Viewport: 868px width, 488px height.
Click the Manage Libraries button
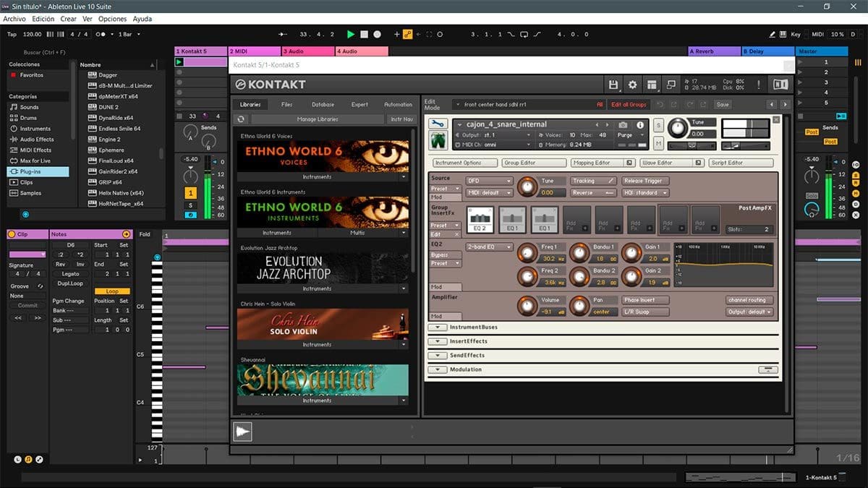pyautogui.click(x=317, y=119)
